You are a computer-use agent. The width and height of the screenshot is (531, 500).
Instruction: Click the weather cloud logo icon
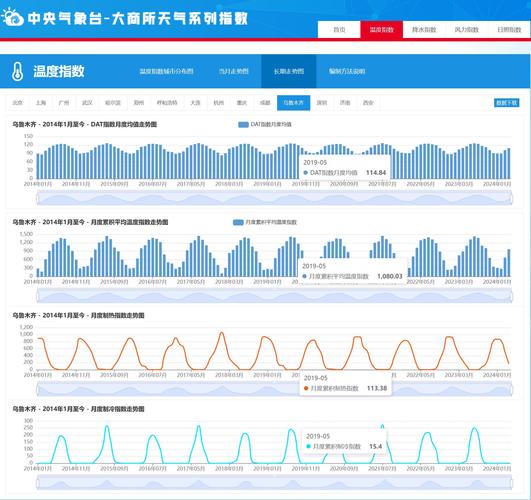pyautogui.click(x=12, y=17)
